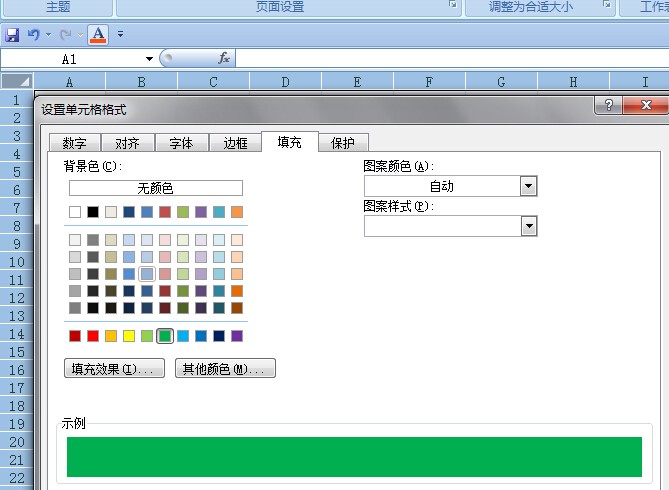Open the pattern color 自动 dropdown
Screen dimensions: 669x490
[x=528, y=186]
